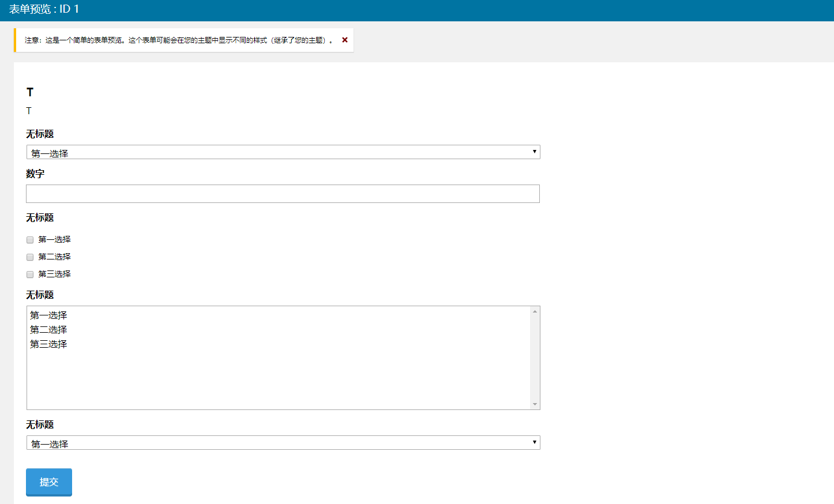Click the bold T form heading
The width and height of the screenshot is (834, 504).
30,92
